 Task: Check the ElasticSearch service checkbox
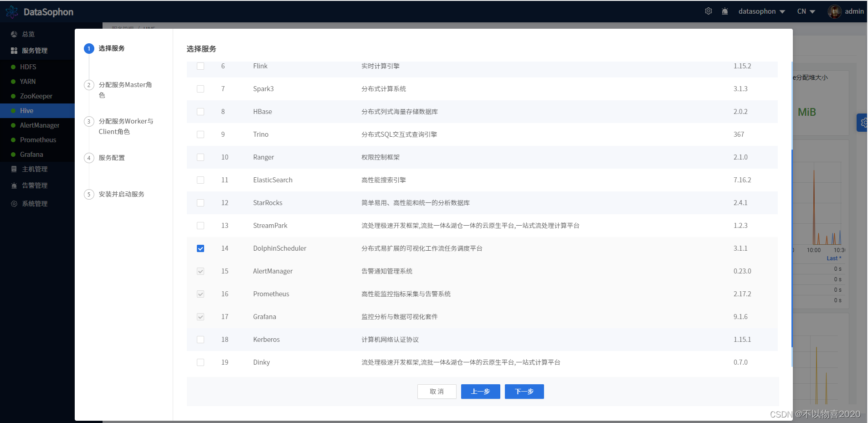tap(200, 180)
